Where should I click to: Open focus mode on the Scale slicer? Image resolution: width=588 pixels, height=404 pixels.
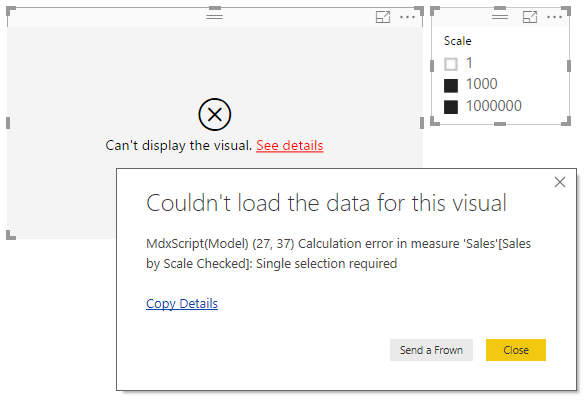[530, 17]
